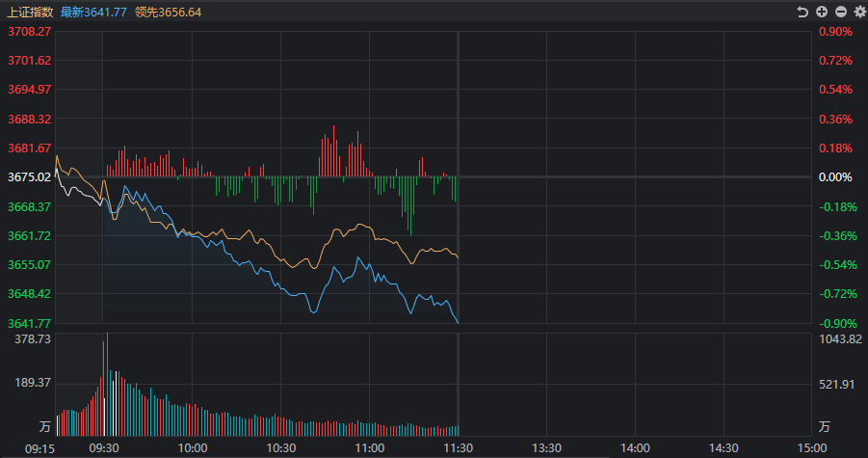Click the 09:30 time axis label
868x458 pixels.
(103, 448)
